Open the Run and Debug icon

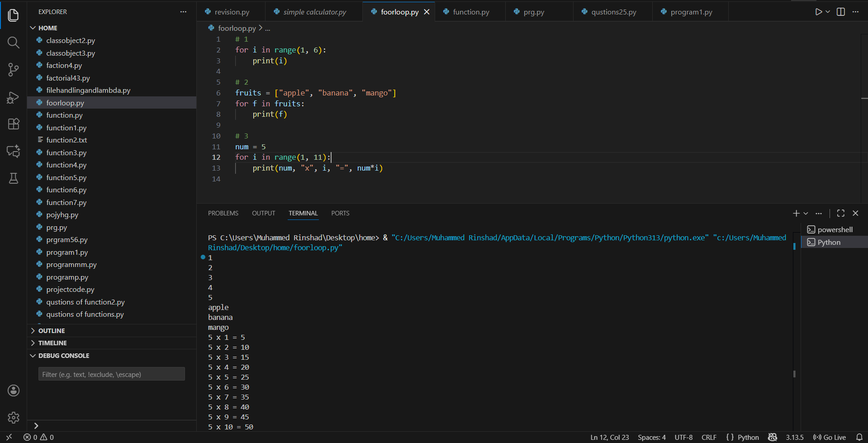point(13,97)
